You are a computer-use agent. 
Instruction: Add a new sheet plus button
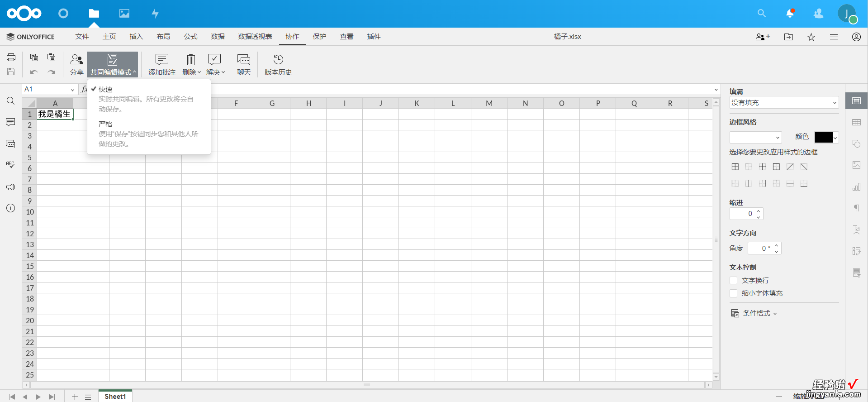75,397
